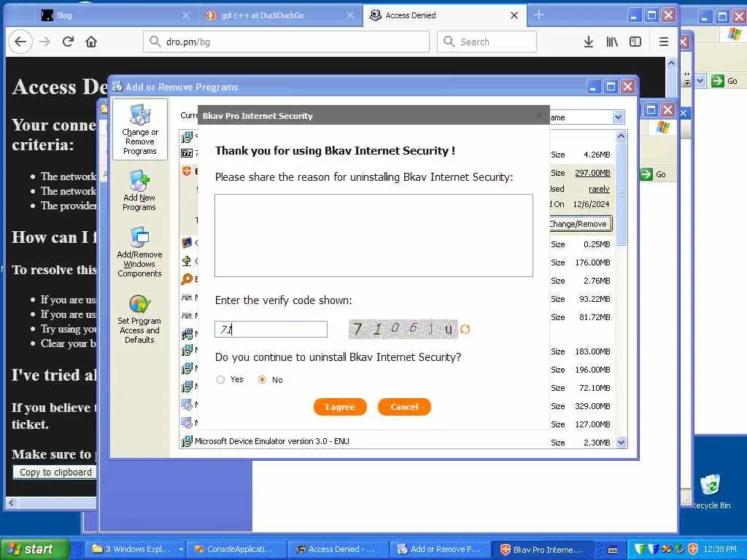747x560 pixels.
Task: Click the Bkav shield tray icon
Action: point(694,549)
